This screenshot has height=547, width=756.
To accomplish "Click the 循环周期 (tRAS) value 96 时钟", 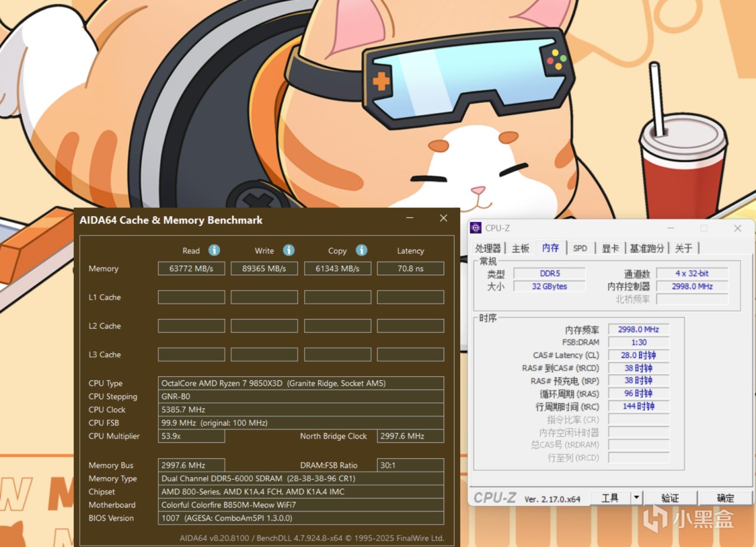I will (638, 393).
